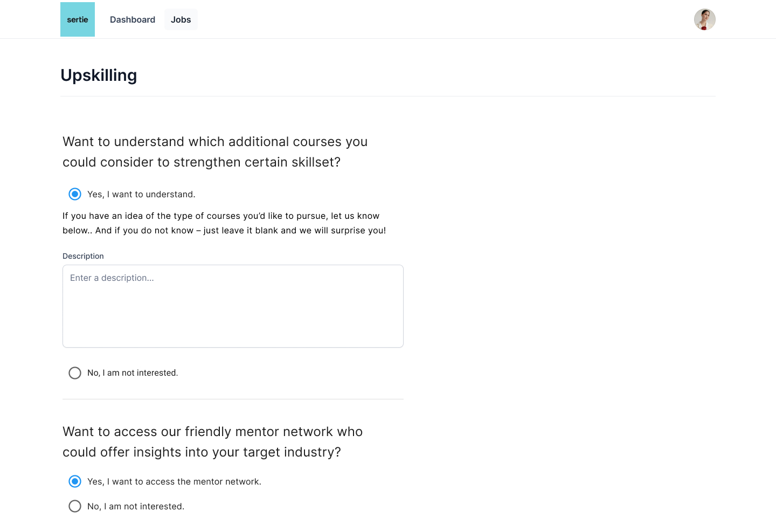This screenshot has width=776, height=532.
Task: Click the "leave it blank" helper paragraph
Action: pos(224,223)
